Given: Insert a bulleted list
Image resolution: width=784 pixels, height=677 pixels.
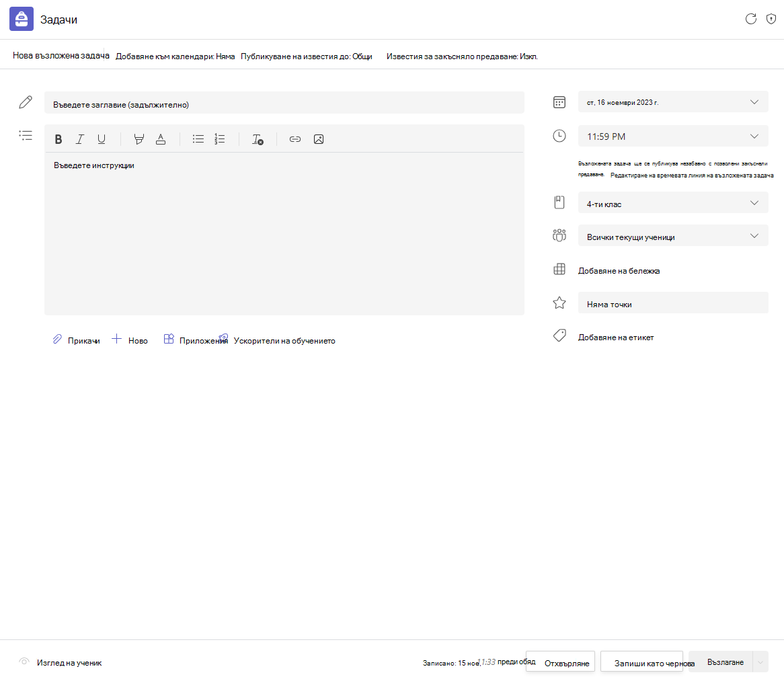Looking at the screenshot, I should 198,139.
